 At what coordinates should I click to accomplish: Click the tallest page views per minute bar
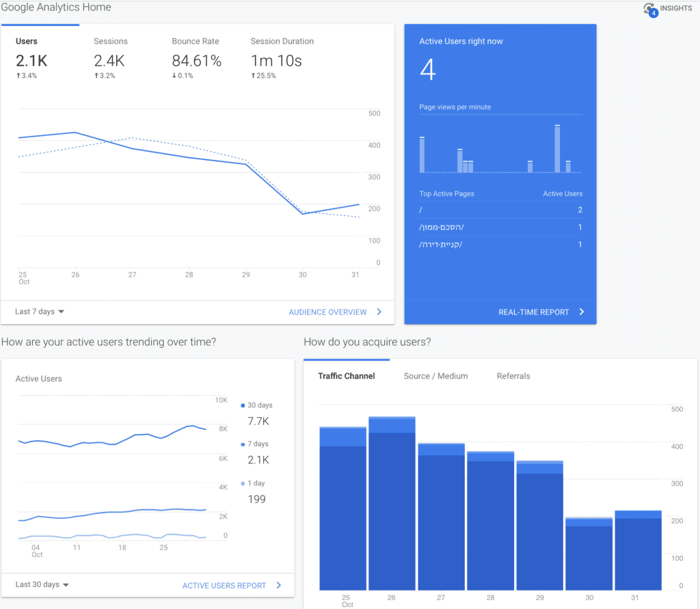click(557, 149)
